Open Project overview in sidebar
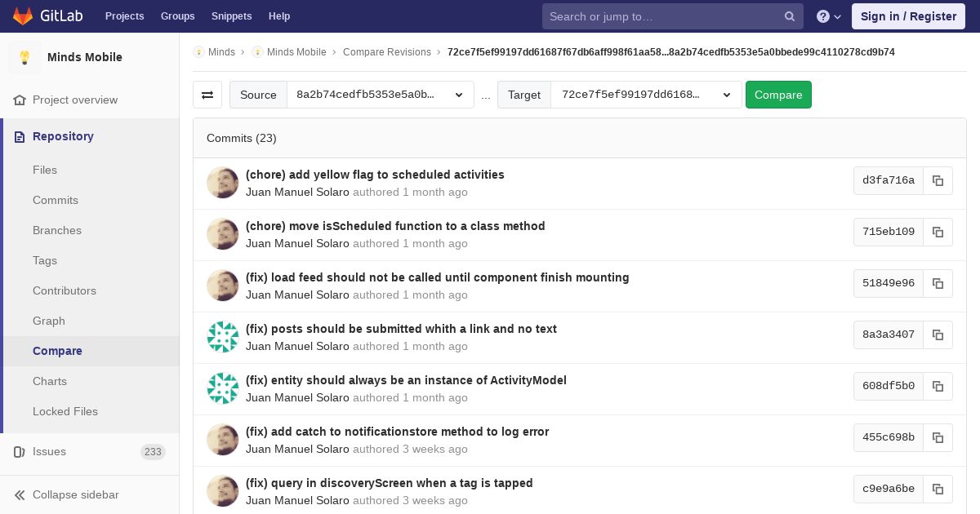Screen dimensions: 980x514 [90, 100]
